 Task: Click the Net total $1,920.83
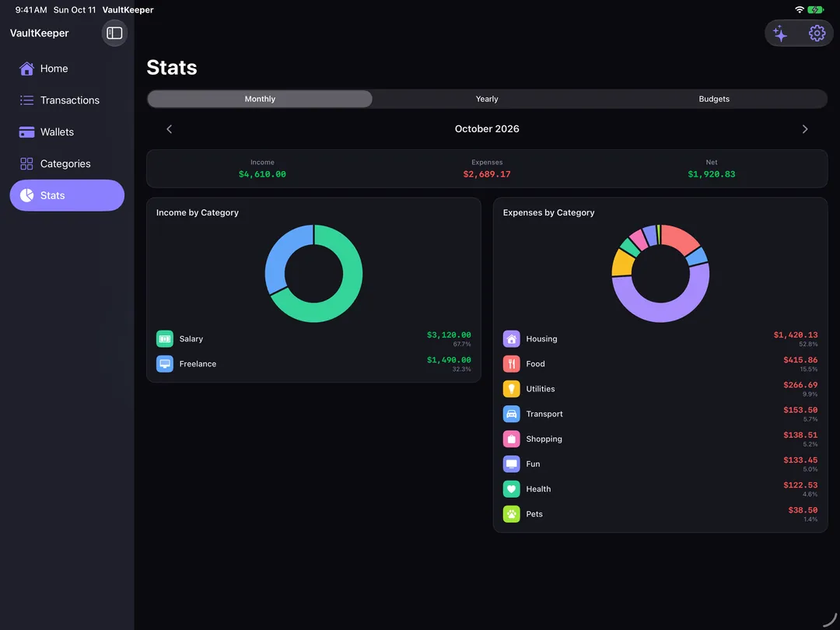[712, 174]
